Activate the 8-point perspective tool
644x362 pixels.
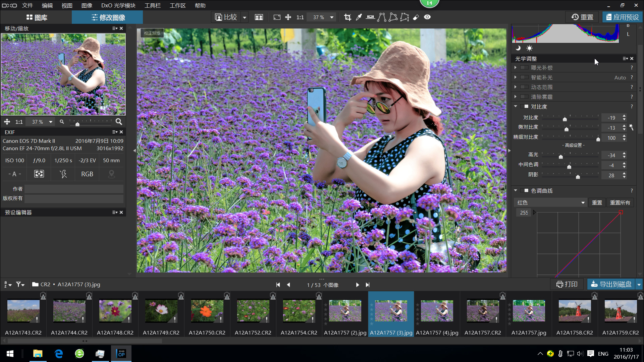pos(405,17)
